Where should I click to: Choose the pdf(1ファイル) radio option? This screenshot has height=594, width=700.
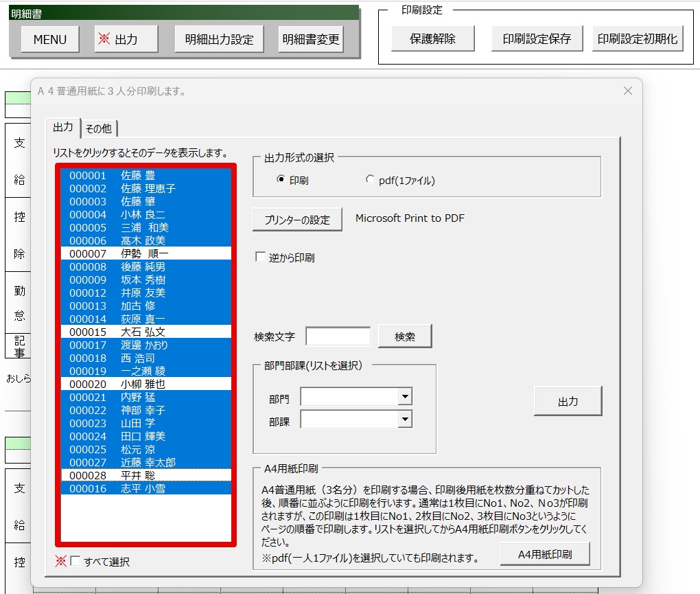point(370,179)
